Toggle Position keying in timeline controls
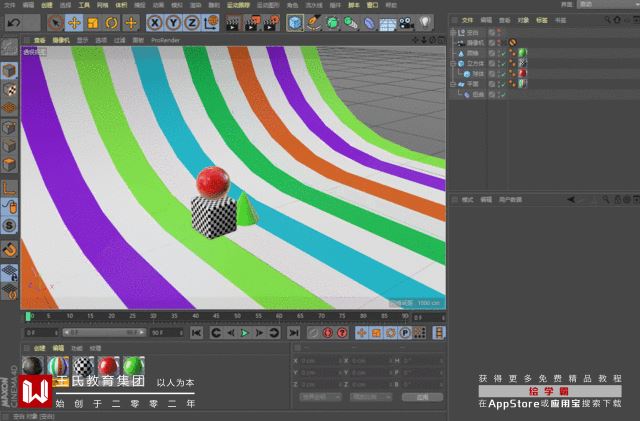The width and height of the screenshot is (640, 421). [361, 333]
